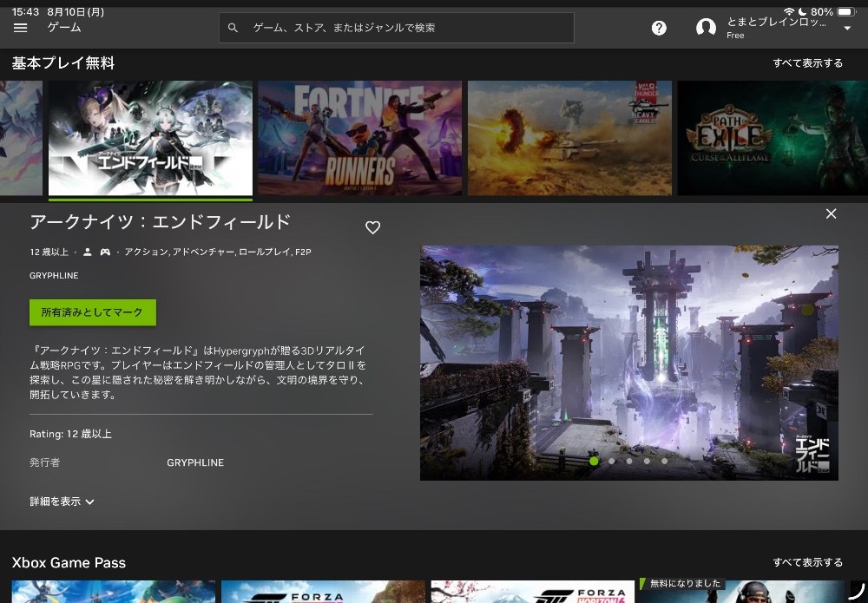Click the 12 歳以上 age label near title

pos(49,252)
